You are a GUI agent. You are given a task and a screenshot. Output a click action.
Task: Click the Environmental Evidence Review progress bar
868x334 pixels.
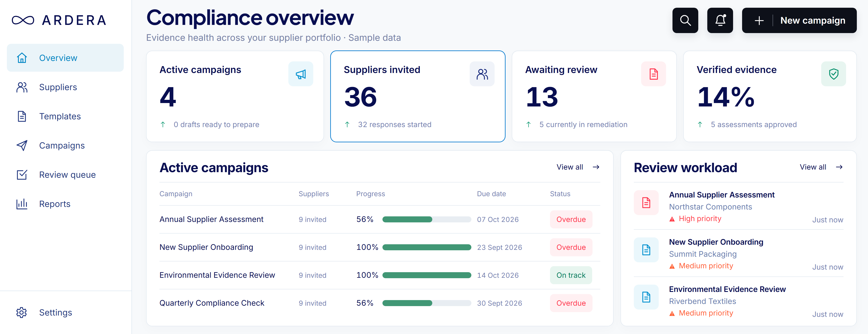[426, 275]
